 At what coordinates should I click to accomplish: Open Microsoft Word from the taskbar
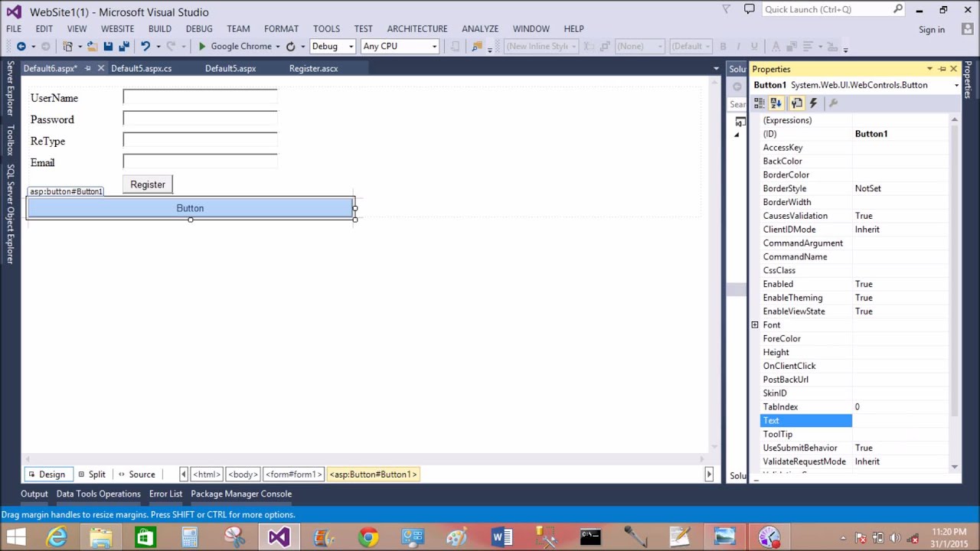pos(501,537)
